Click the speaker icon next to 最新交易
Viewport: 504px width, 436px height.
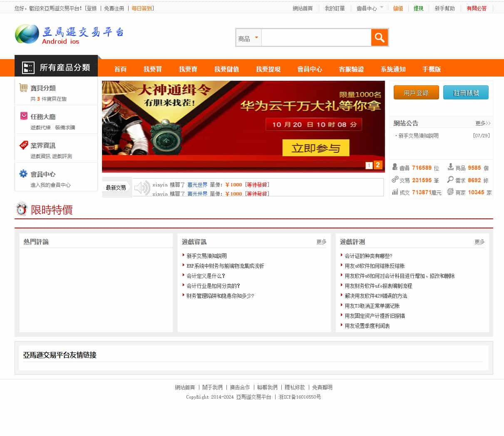pos(142,188)
